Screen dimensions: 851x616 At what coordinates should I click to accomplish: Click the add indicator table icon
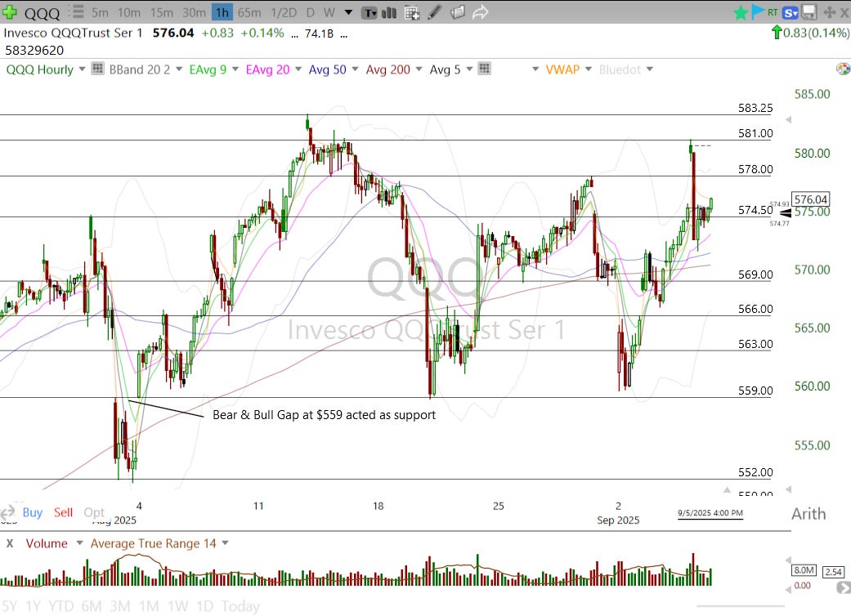click(412, 12)
